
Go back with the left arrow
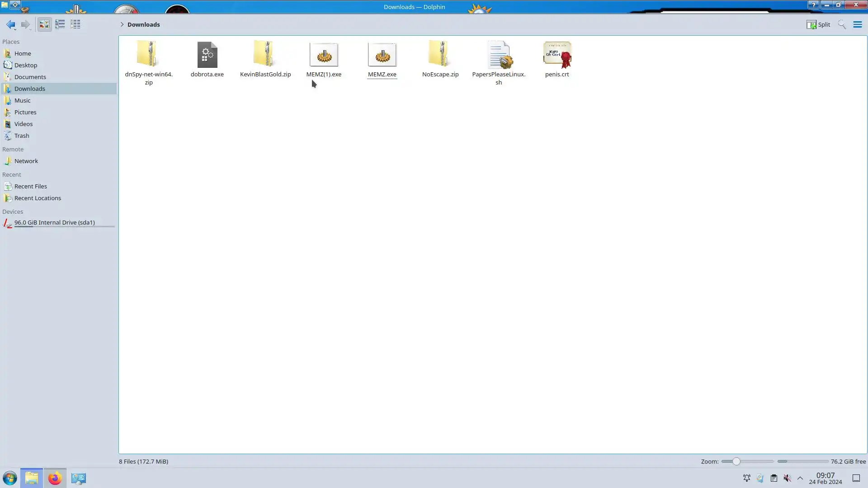point(10,24)
